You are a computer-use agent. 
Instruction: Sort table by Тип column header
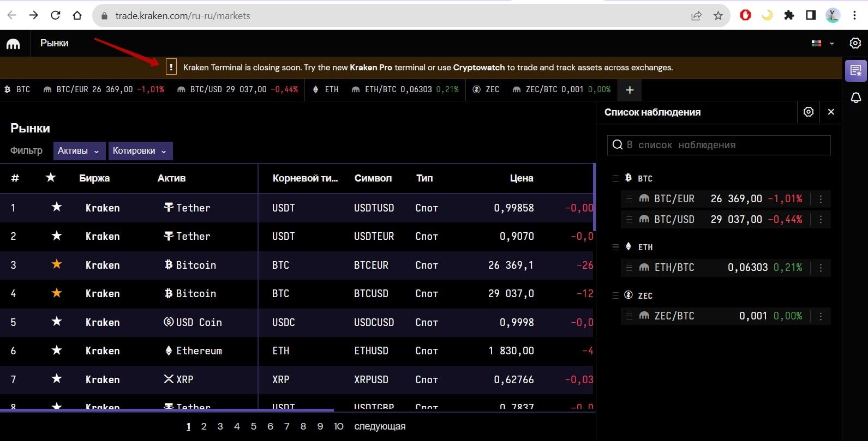424,178
